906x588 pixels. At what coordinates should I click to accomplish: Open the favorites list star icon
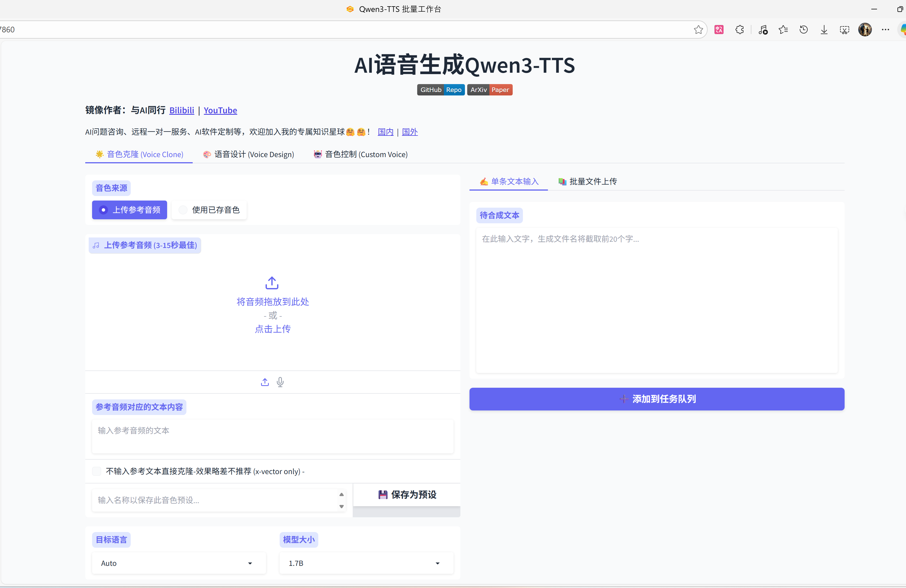click(783, 30)
